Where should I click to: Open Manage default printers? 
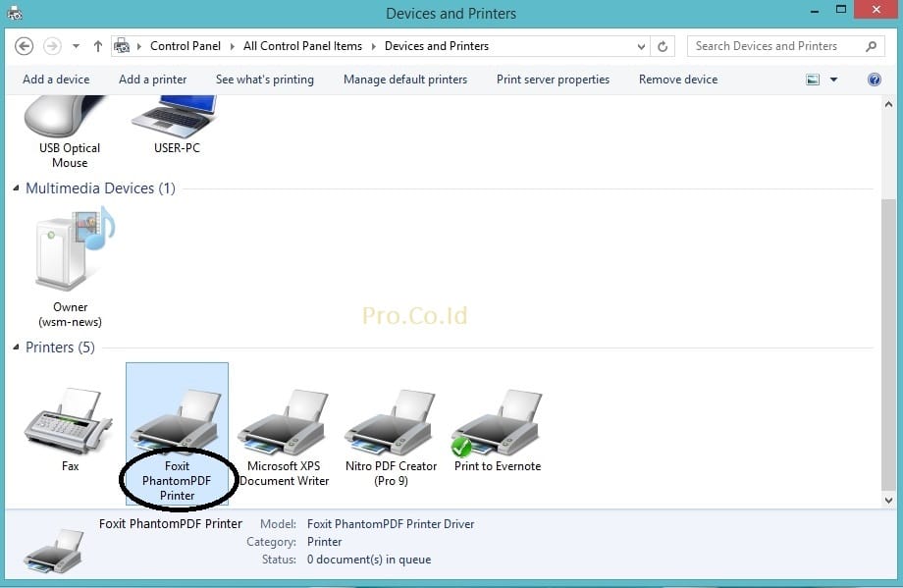[405, 80]
